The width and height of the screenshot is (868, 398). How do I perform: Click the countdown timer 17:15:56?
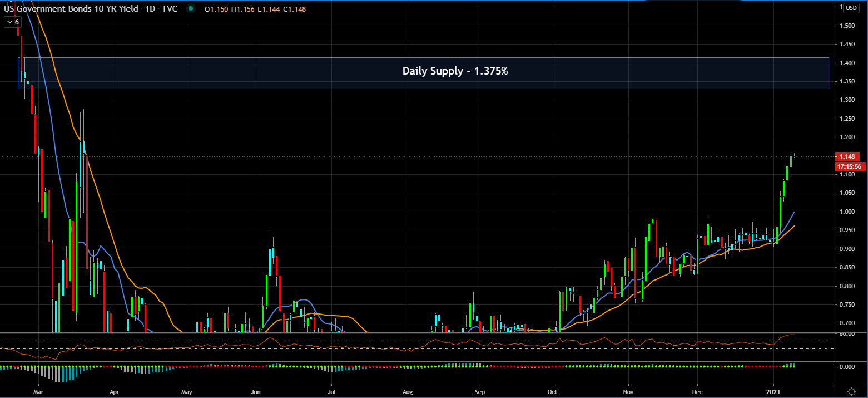(850, 166)
